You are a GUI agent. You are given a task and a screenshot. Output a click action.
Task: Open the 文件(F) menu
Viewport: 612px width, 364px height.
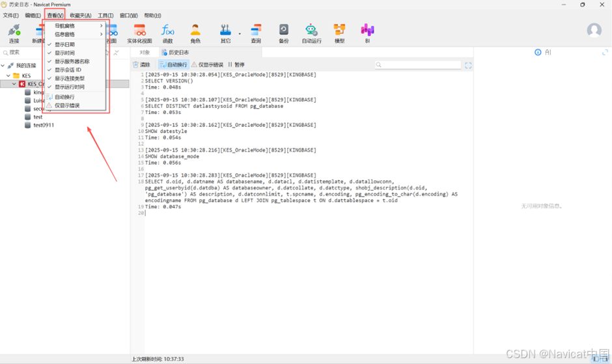(10, 16)
